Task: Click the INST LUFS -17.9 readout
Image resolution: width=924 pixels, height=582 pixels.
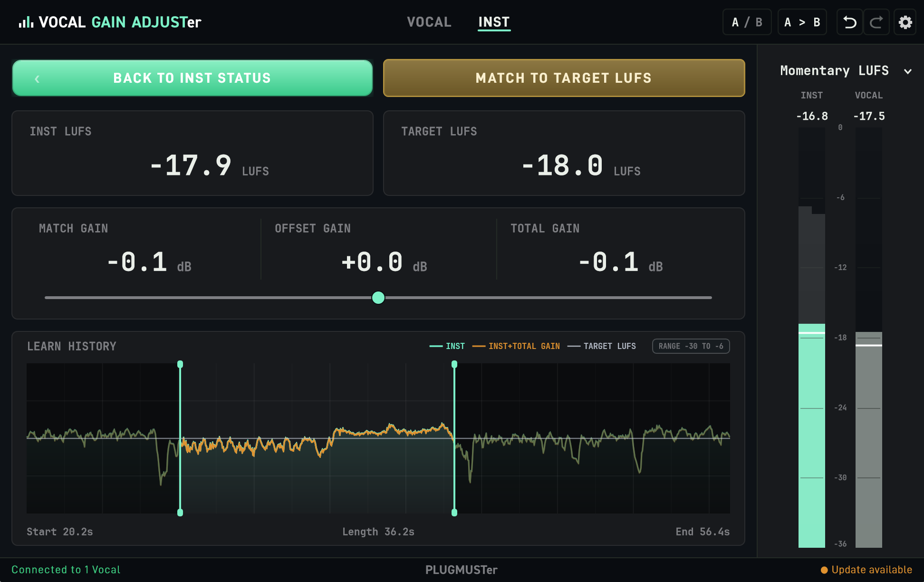Action: [x=192, y=166]
